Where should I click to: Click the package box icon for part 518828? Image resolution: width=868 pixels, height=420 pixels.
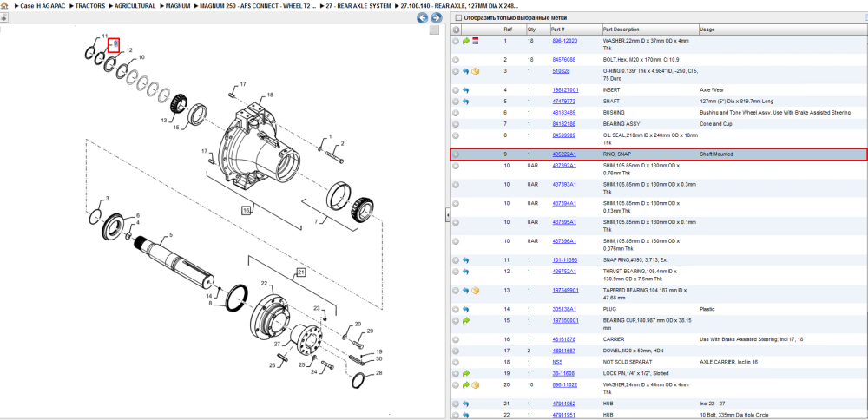[475, 71]
